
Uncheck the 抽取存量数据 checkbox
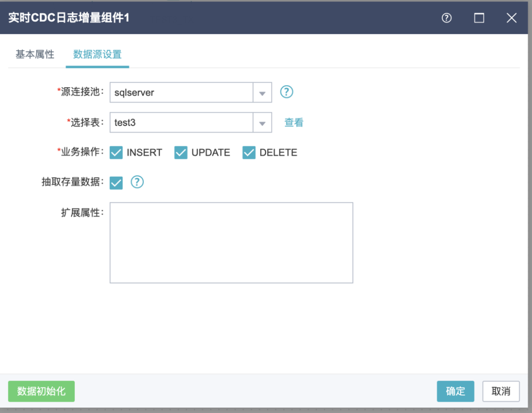(x=116, y=183)
